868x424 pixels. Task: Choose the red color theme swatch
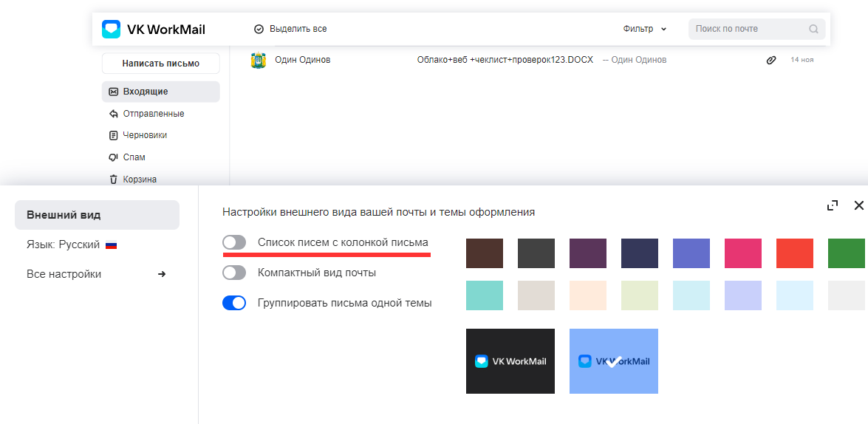tap(794, 253)
